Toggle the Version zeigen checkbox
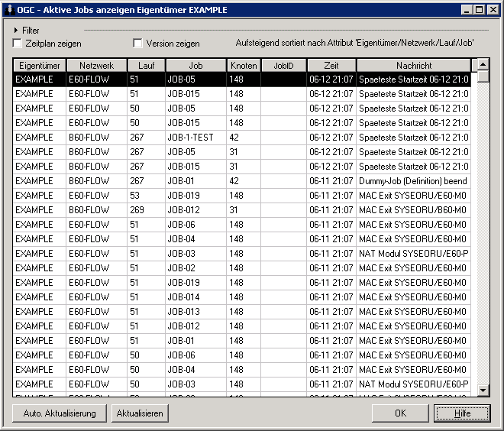Viewport: 504px width, 431px height. pos(138,44)
